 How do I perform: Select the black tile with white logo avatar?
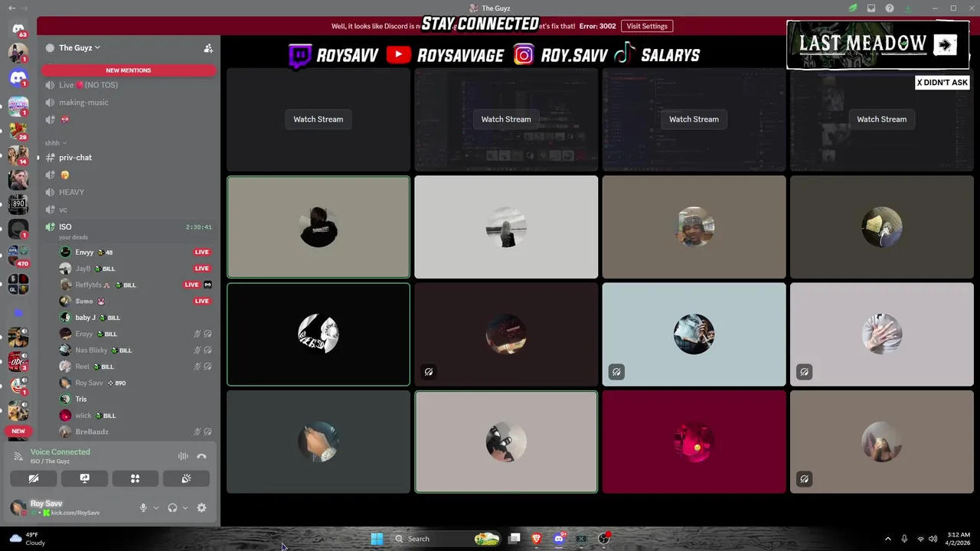coord(318,334)
